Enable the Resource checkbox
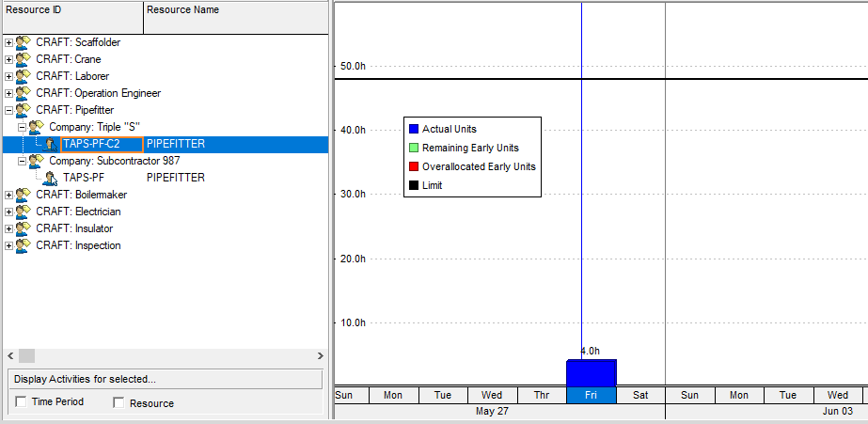The height and width of the screenshot is (424, 868). point(119,402)
